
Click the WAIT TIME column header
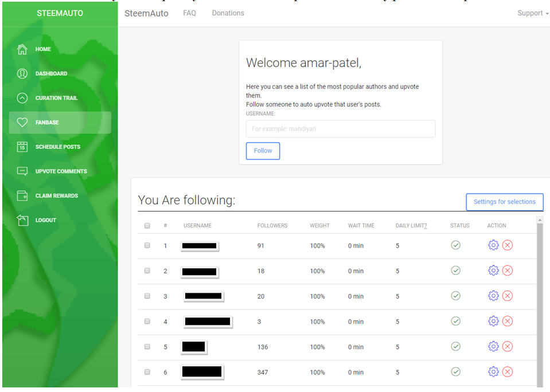click(x=361, y=225)
